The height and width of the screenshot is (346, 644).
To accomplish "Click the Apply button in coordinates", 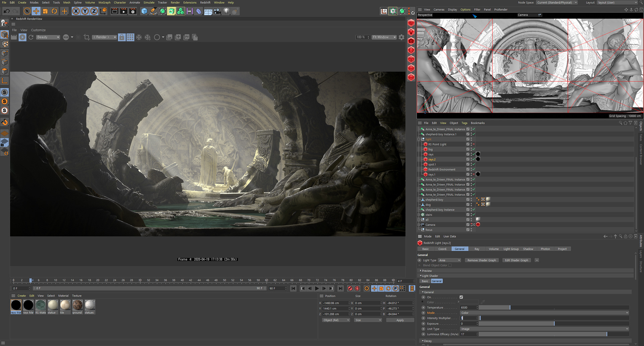I will [x=400, y=320].
